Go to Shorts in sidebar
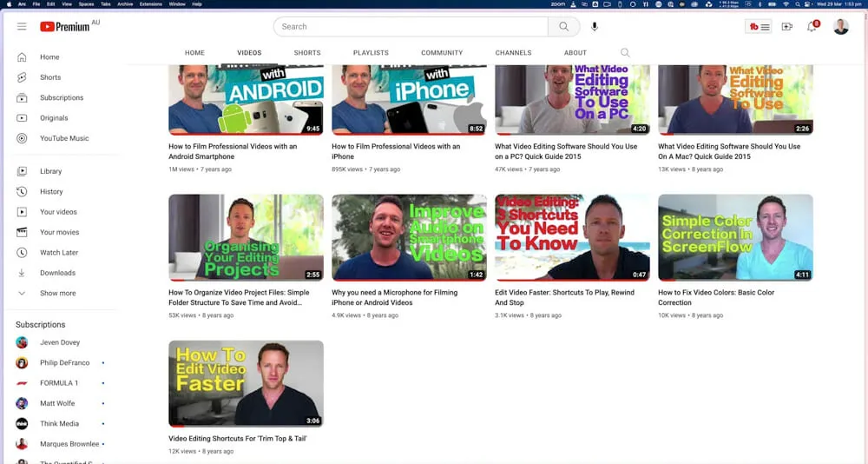Image resolution: width=868 pixels, height=464 pixels. click(50, 77)
